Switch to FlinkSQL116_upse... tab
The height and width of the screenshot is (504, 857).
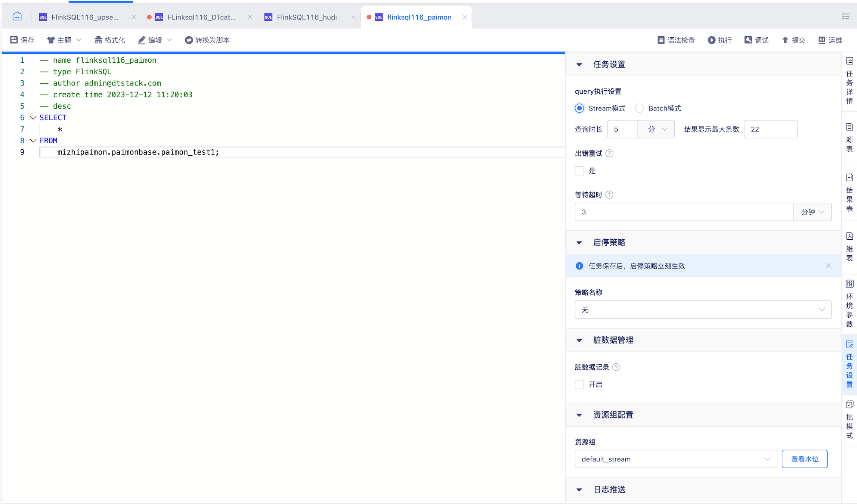[x=85, y=17]
